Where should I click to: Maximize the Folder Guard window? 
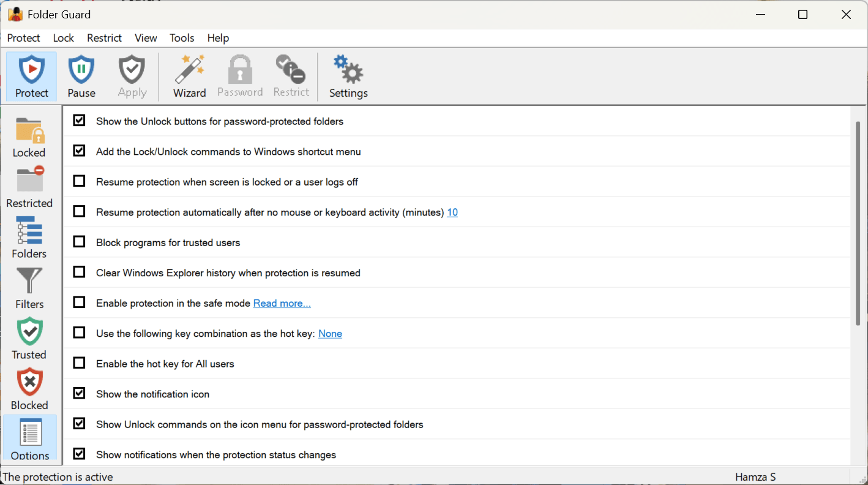coord(803,15)
